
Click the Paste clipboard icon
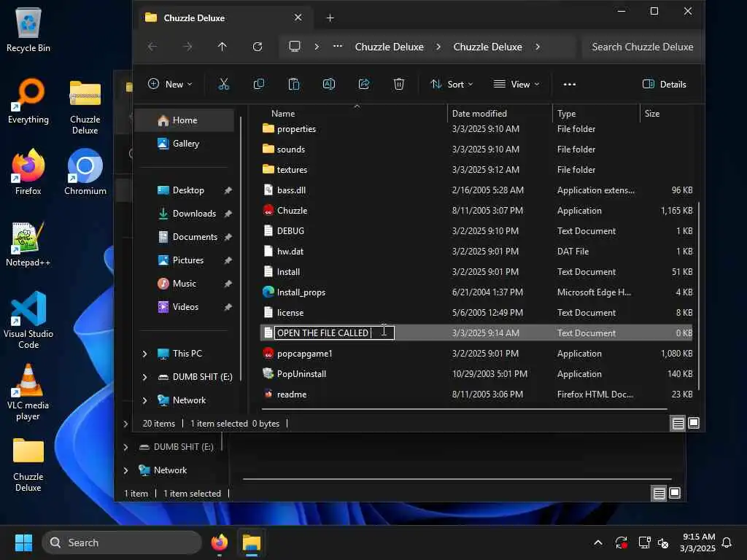294,85
